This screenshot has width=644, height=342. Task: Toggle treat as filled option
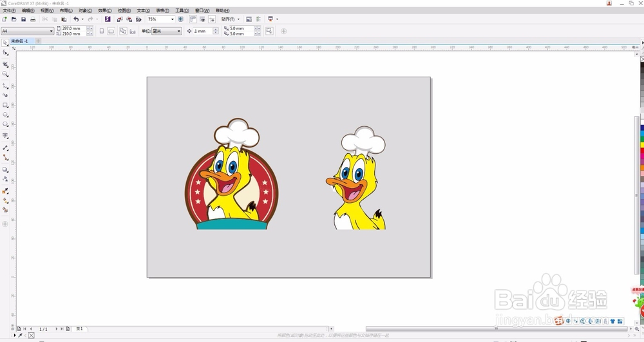coord(269,31)
